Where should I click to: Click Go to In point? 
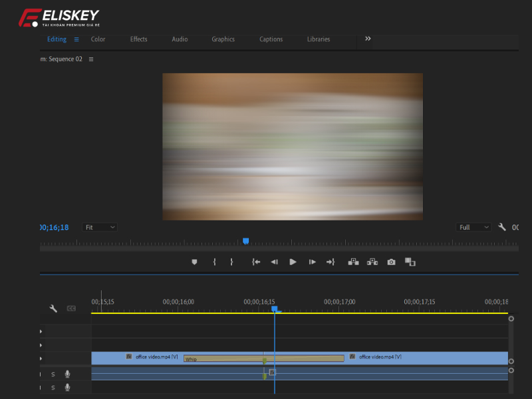(256, 261)
